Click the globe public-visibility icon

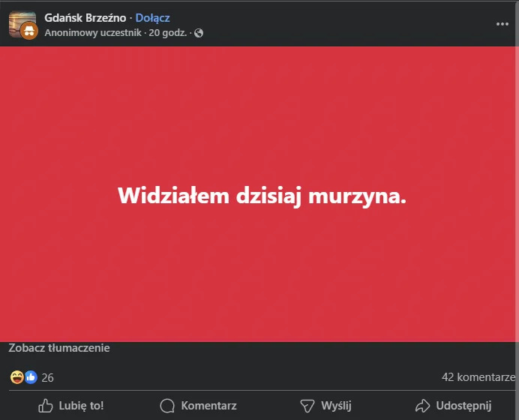point(199,33)
